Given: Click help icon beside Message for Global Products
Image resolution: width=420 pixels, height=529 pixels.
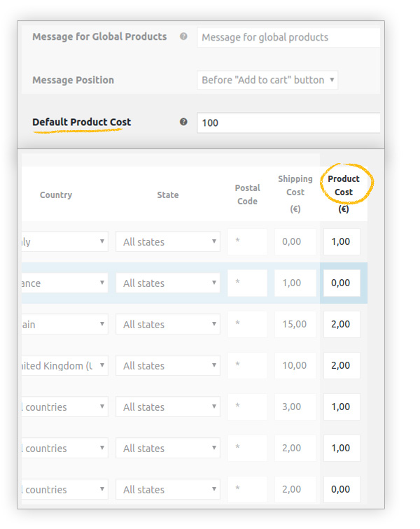Looking at the screenshot, I should click(183, 36).
